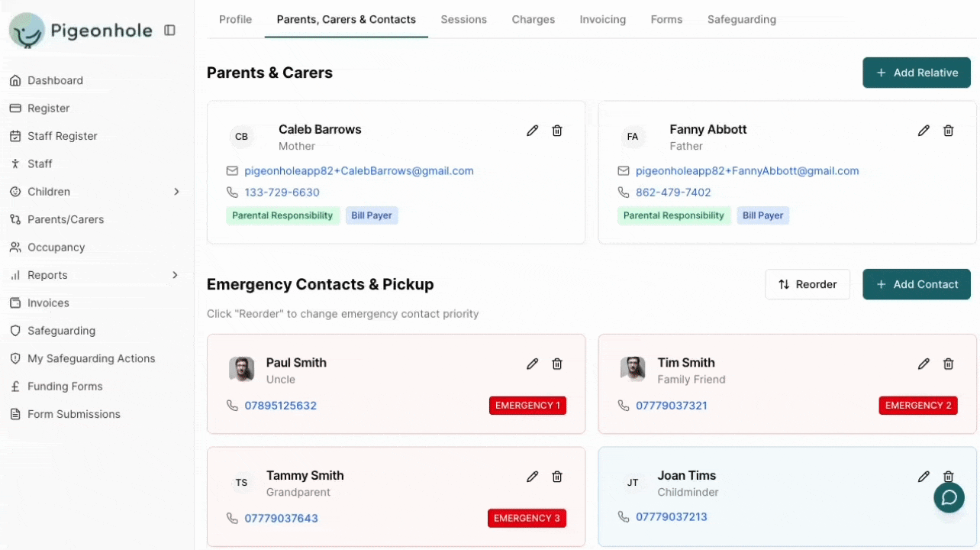This screenshot has height=550, width=980.
Task: Select Paul Smith's profile photo thumbnail
Action: (x=242, y=370)
